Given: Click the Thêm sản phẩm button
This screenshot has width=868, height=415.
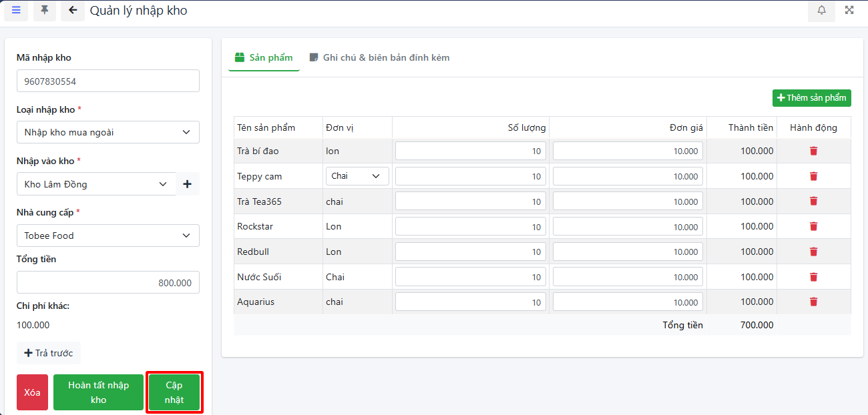Looking at the screenshot, I should pos(811,98).
